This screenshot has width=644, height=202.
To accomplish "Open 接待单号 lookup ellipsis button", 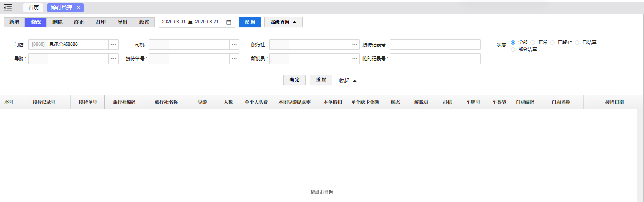I will (x=234, y=59).
